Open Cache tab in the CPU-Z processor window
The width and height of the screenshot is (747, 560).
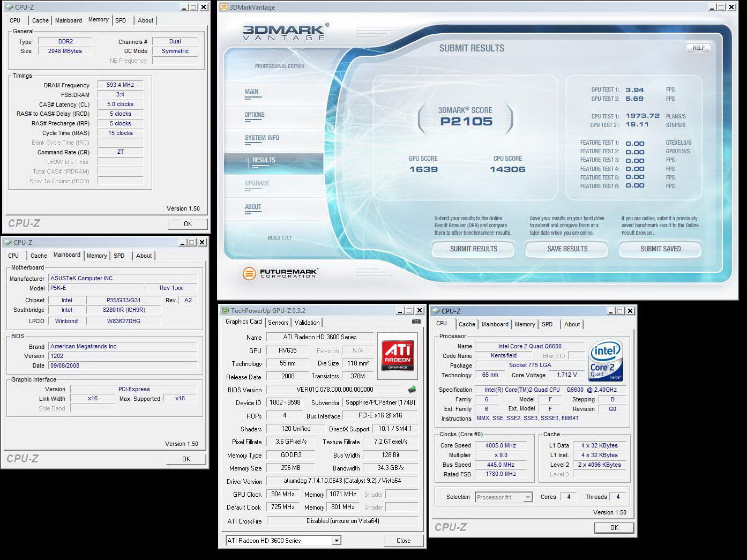click(467, 324)
